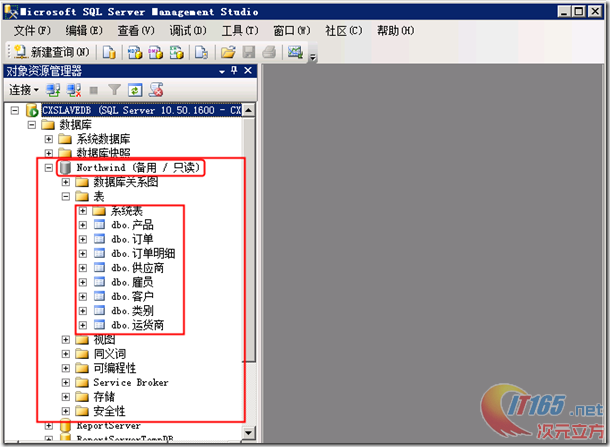Click the 视图 folder icon
The width and height of the screenshot is (610, 447).
[82, 340]
